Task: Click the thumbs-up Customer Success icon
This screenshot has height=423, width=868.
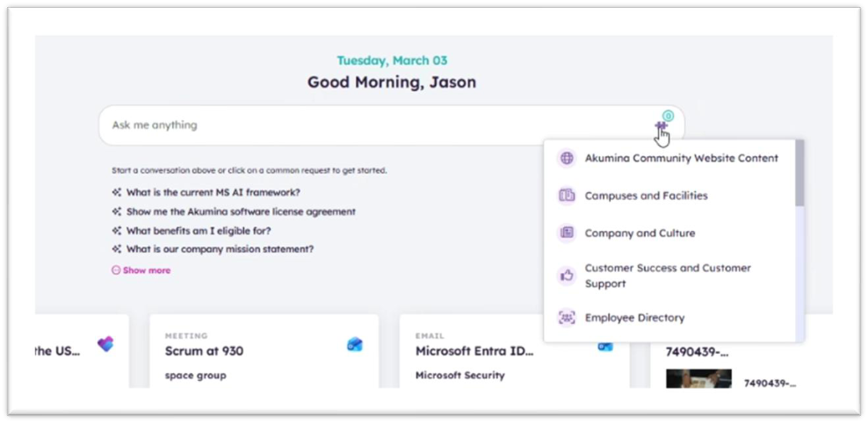Action: [567, 276]
